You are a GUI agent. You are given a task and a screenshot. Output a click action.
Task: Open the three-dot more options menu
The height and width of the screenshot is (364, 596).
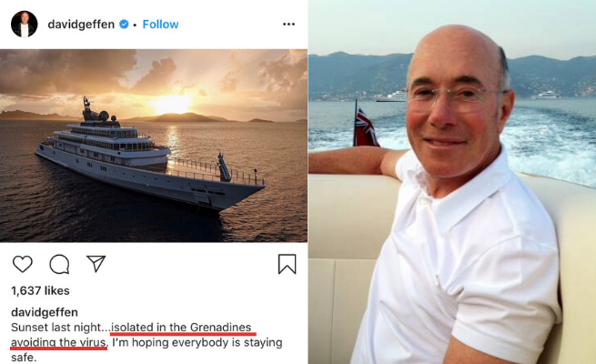click(x=288, y=24)
